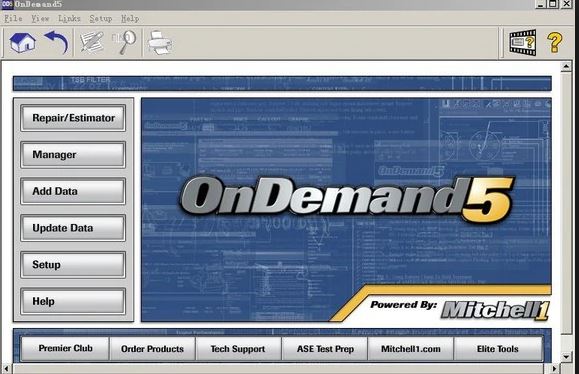
Task: Open Setup from the left panel
Action: pyautogui.click(x=73, y=264)
